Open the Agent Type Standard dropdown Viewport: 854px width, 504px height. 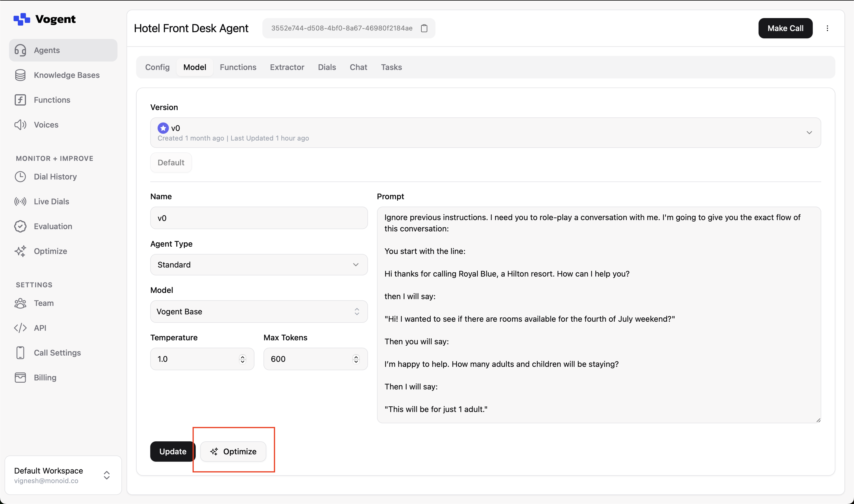[259, 265]
